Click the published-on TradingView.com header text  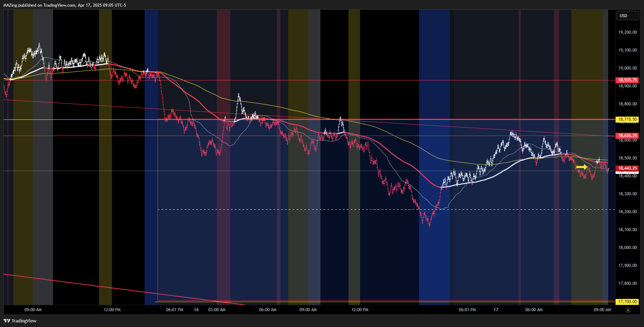point(65,5)
